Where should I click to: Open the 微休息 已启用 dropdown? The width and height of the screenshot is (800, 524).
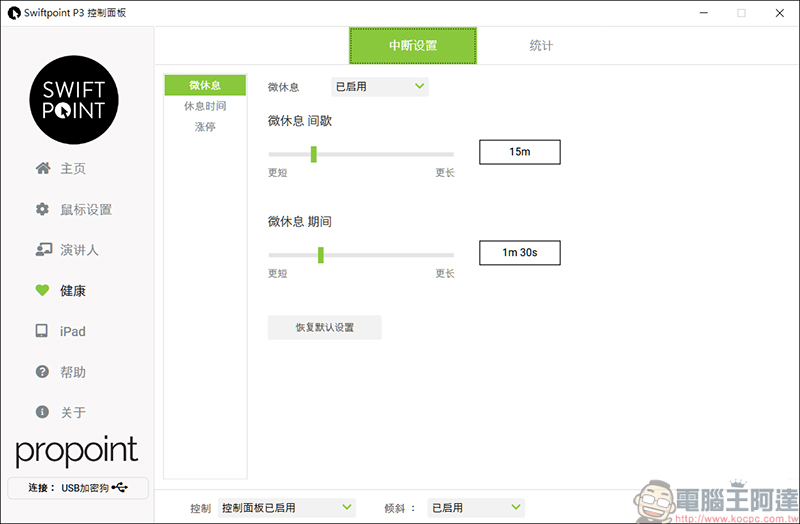[380, 87]
